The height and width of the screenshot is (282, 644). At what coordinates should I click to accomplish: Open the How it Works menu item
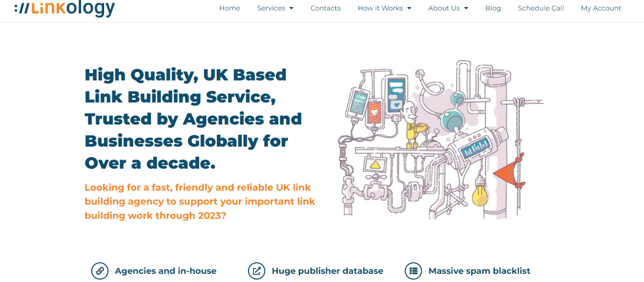[380, 8]
